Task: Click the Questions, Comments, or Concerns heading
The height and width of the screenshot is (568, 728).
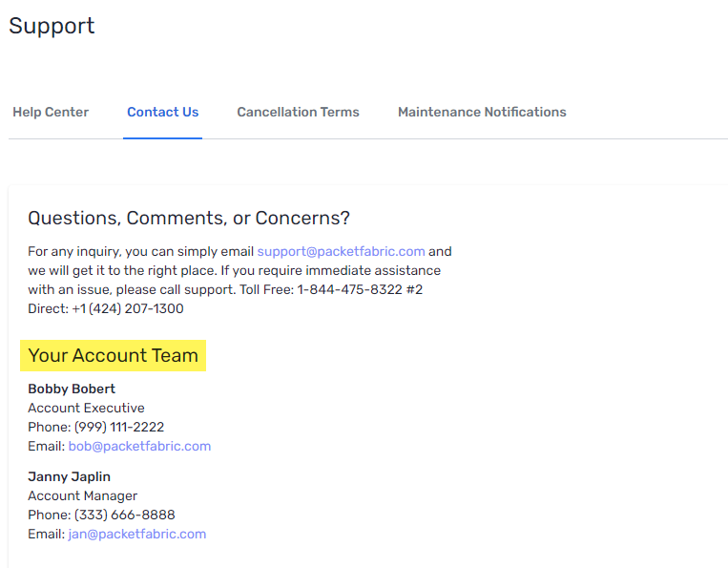Action: coord(189,218)
